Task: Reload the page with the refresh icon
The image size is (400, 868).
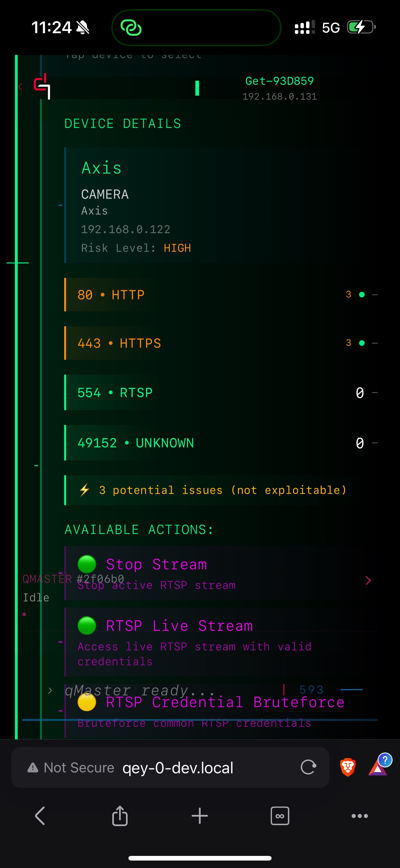Action: [308, 767]
